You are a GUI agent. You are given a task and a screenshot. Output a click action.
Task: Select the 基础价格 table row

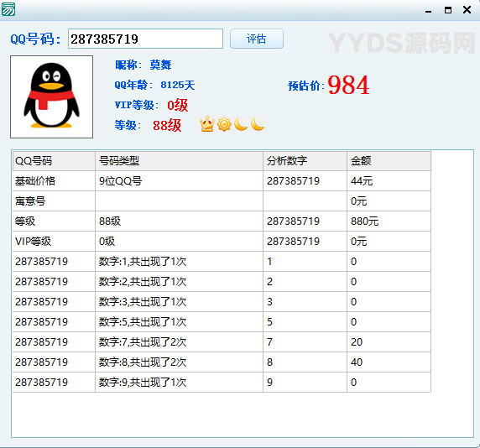pos(222,181)
